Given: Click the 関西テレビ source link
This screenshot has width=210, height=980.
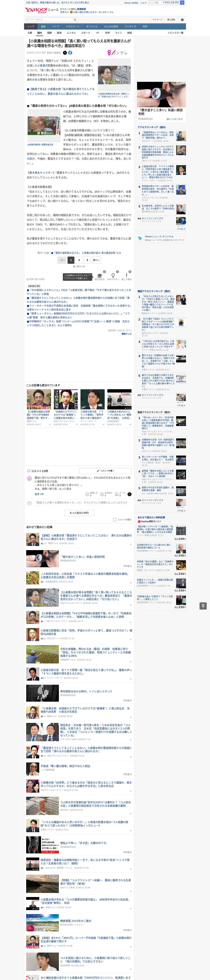Looking at the screenshot, I should (x=127, y=334).
